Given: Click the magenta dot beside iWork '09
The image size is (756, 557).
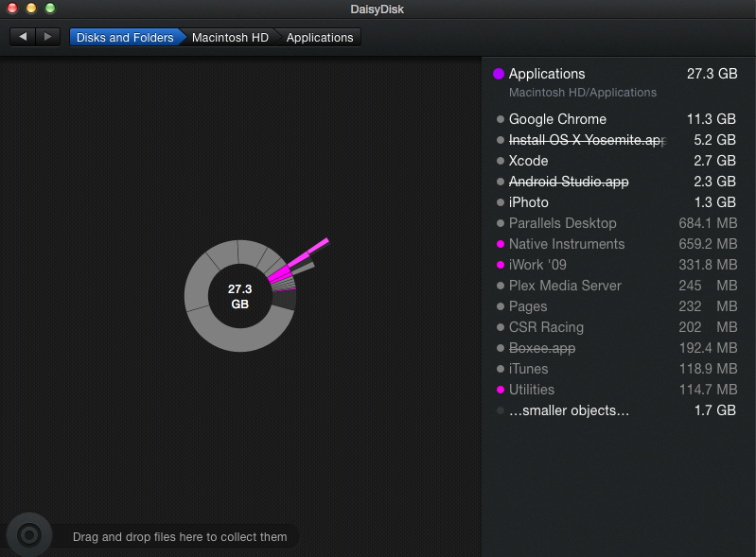Looking at the screenshot, I should (501, 265).
